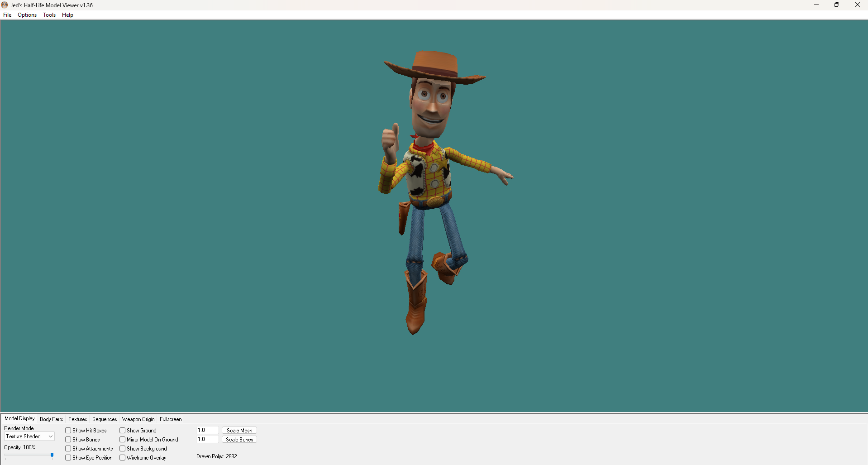868x465 pixels.
Task: Restore down the Model Viewer window
Action: tap(837, 5)
